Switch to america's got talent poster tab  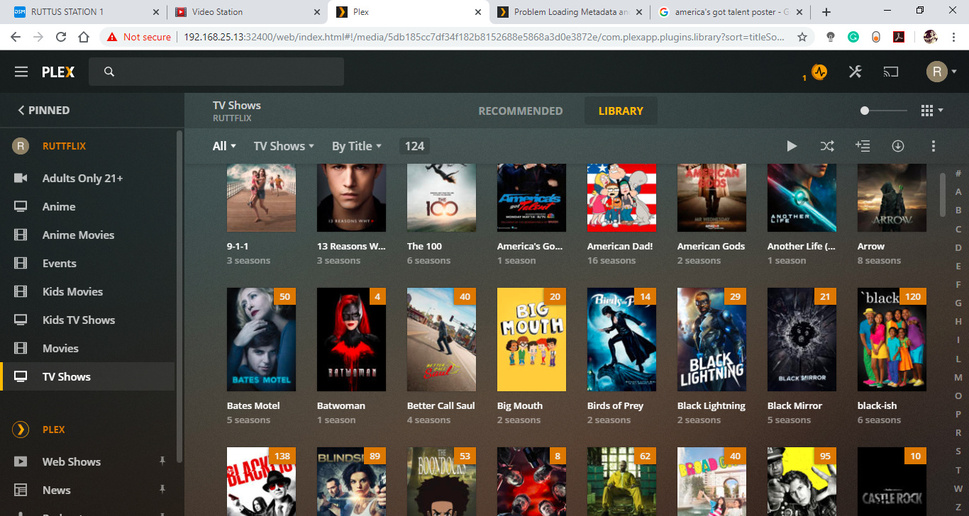tap(729, 12)
